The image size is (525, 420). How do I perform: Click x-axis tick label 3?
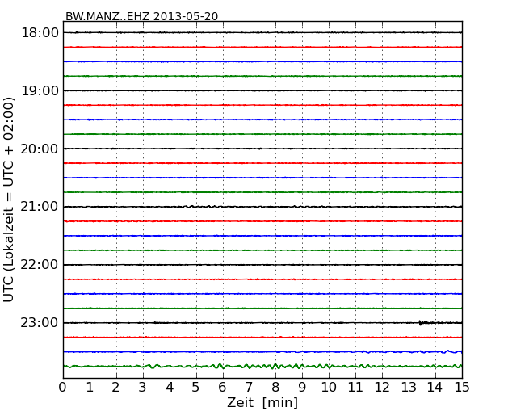(143, 388)
